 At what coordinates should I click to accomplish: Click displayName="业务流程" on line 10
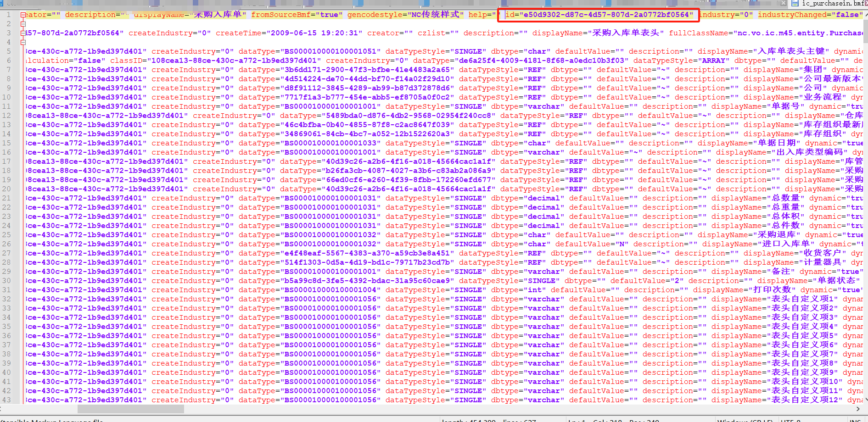click(795, 97)
